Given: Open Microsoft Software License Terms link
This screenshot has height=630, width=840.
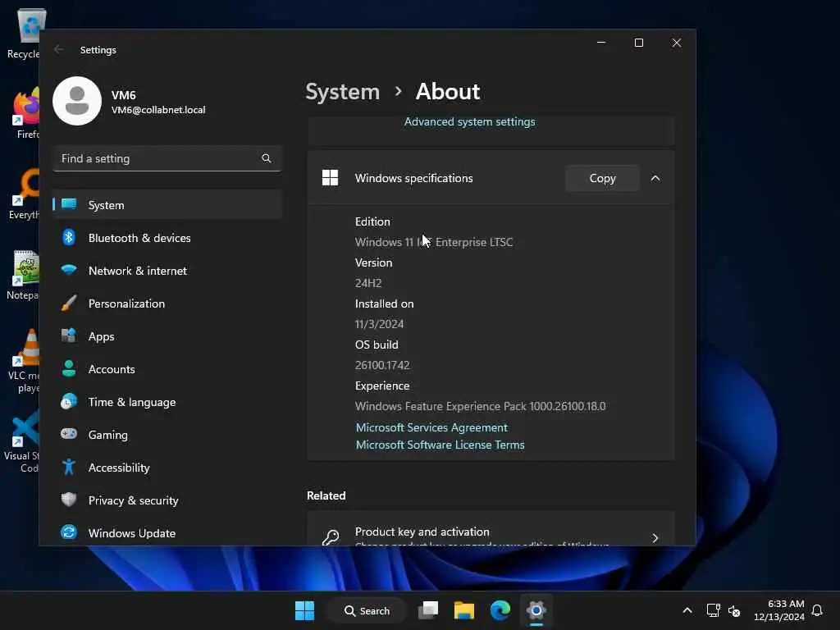Looking at the screenshot, I should [440, 445].
